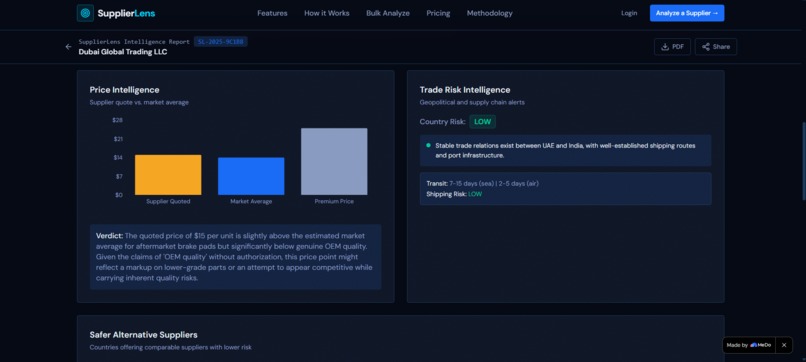The height and width of the screenshot is (362, 806).
Task: Click the Trade Risk Intelligence heading
Action: click(x=465, y=90)
